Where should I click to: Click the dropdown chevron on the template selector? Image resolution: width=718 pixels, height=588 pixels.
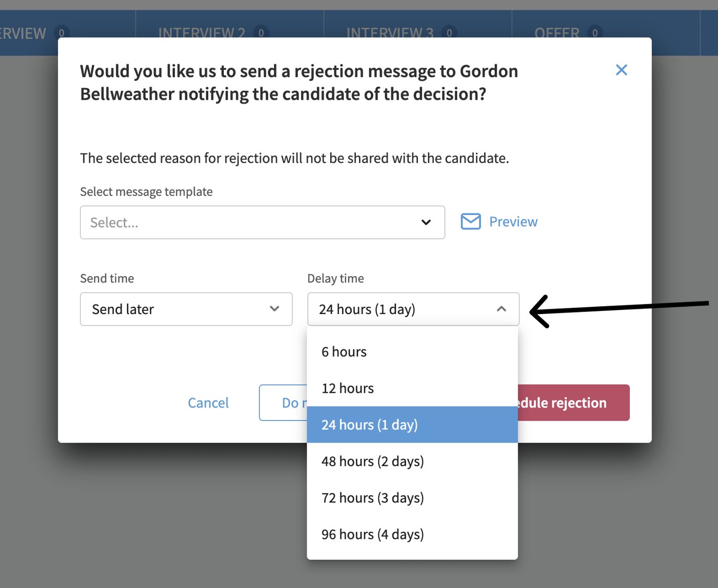[426, 222]
